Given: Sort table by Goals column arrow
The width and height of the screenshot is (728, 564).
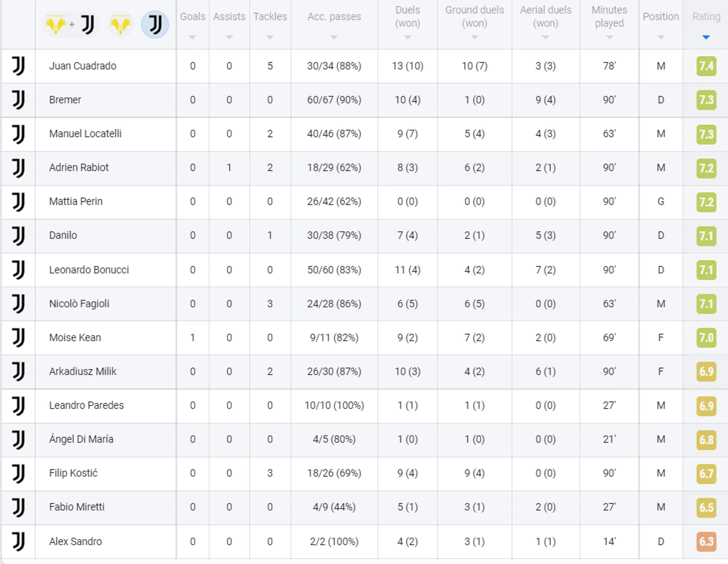Looking at the screenshot, I should pos(192,37).
